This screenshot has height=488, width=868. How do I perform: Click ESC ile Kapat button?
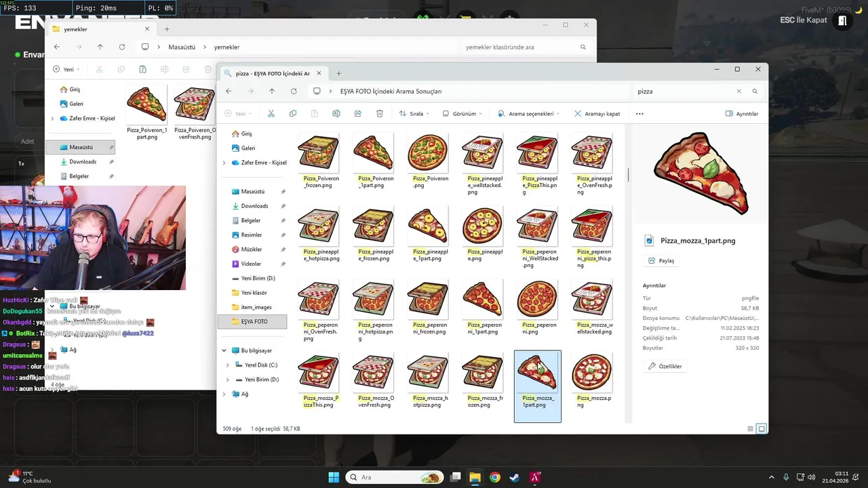coord(814,20)
